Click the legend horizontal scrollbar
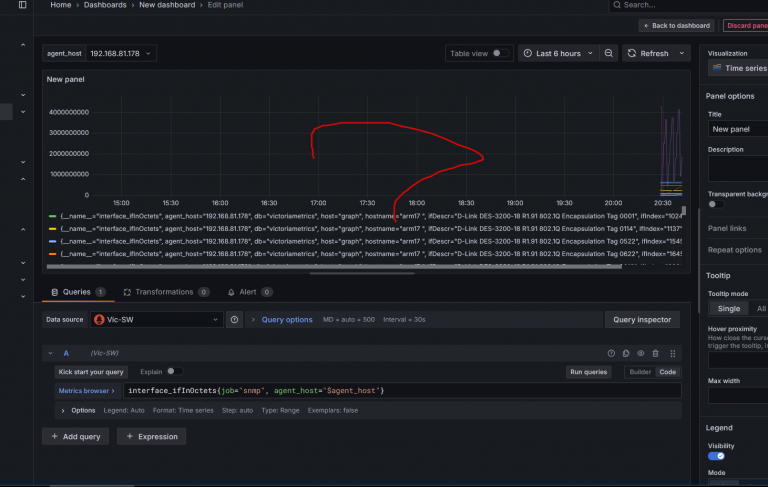768x487 pixels. pyautogui.click(x=334, y=267)
